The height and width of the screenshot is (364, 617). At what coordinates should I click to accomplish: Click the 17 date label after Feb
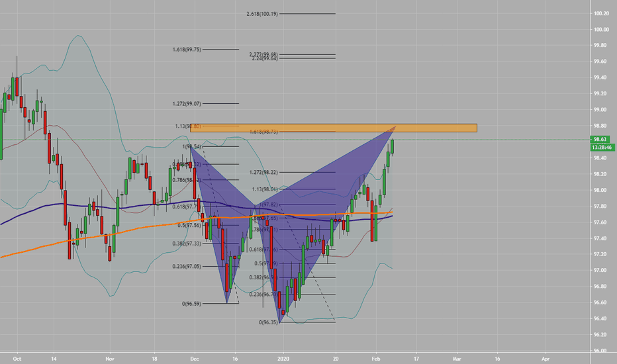(416, 359)
